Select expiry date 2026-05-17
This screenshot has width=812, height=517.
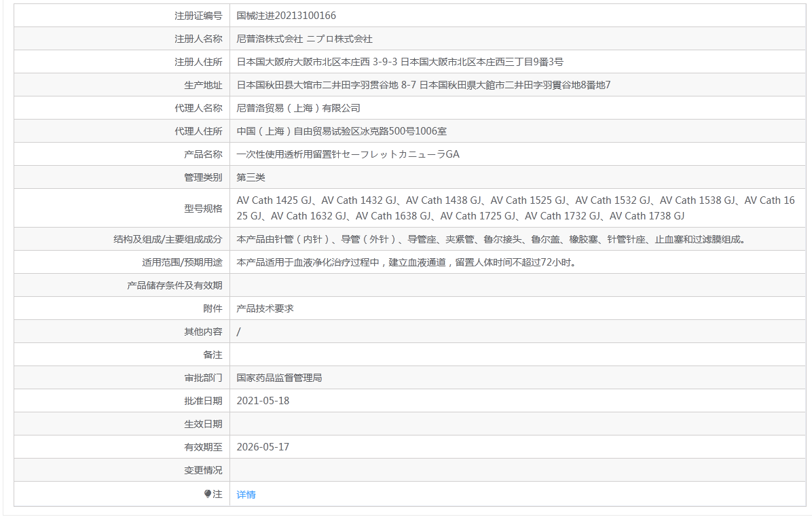[x=263, y=447]
